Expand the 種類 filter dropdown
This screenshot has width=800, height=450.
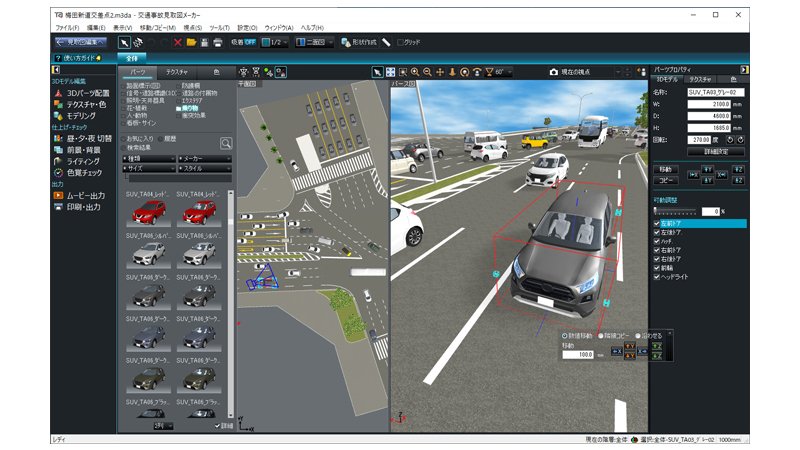(x=150, y=158)
